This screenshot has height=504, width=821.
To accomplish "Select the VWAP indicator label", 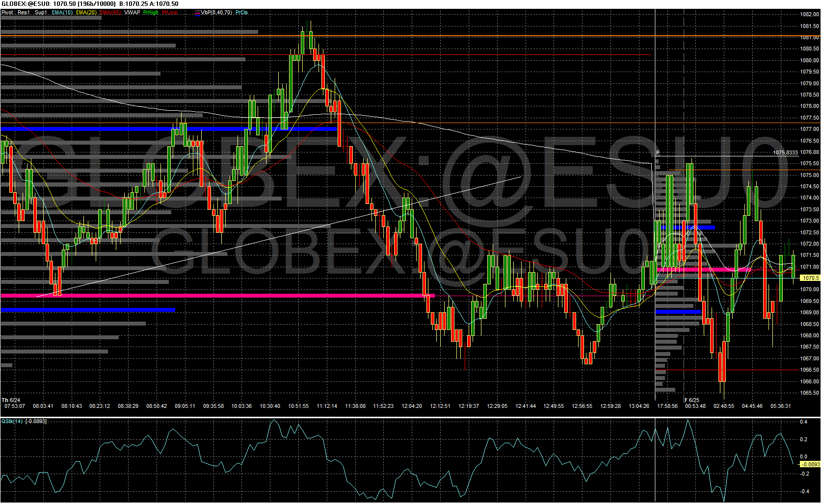I will [x=132, y=13].
